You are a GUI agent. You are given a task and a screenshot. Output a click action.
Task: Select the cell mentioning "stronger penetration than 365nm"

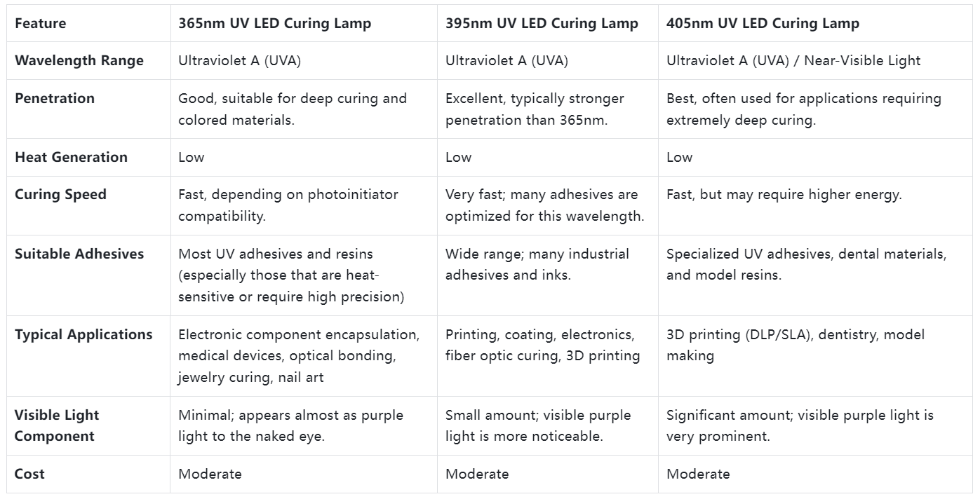535,109
